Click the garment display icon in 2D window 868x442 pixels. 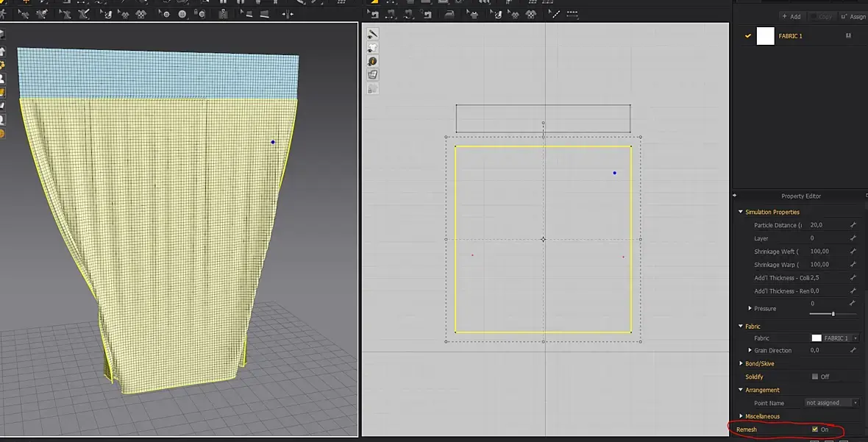[373, 48]
